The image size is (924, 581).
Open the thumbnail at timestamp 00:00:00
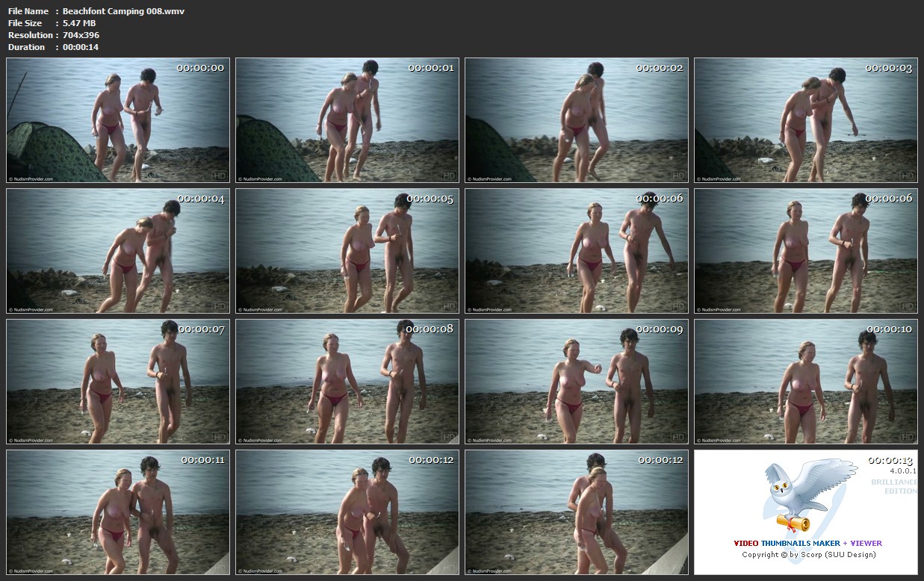(118, 120)
